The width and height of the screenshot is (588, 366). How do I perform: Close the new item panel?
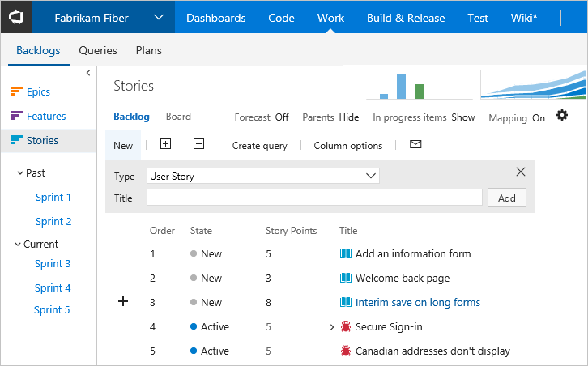521,172
